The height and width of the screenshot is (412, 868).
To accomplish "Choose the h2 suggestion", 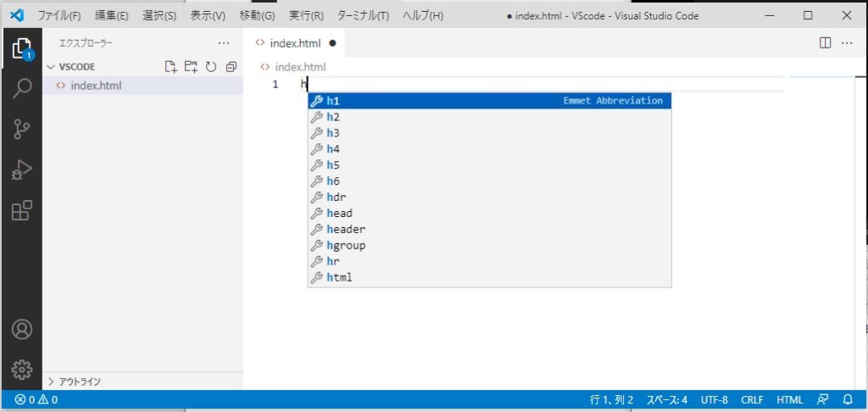I will pyautogui.click(x=489, y=117).
